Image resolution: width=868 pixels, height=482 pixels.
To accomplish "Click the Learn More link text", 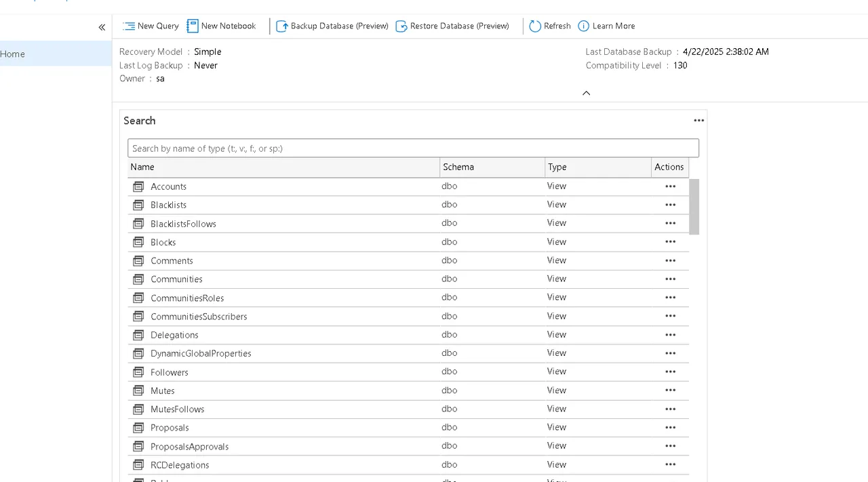I will 614,26.
